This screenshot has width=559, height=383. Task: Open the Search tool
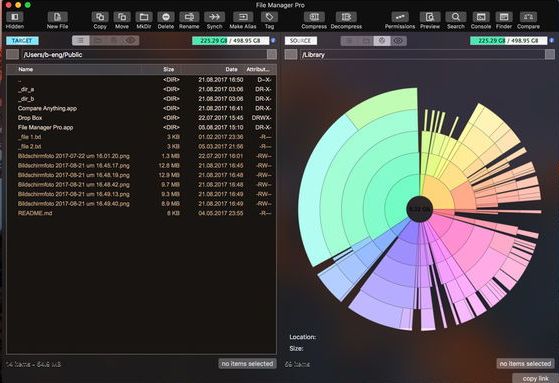coord(456,17)
